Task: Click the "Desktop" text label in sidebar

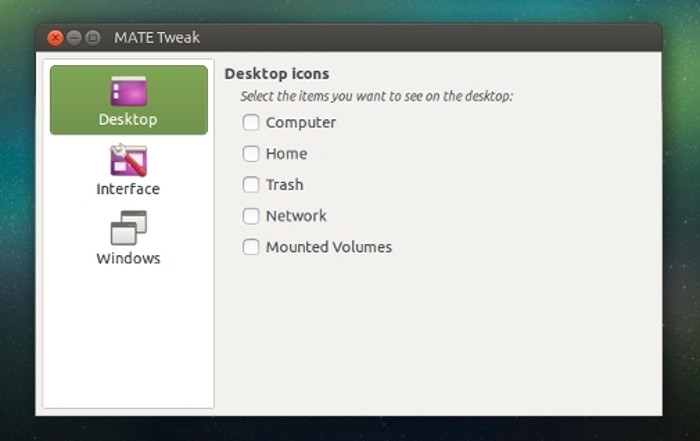Action: (128, 120)
